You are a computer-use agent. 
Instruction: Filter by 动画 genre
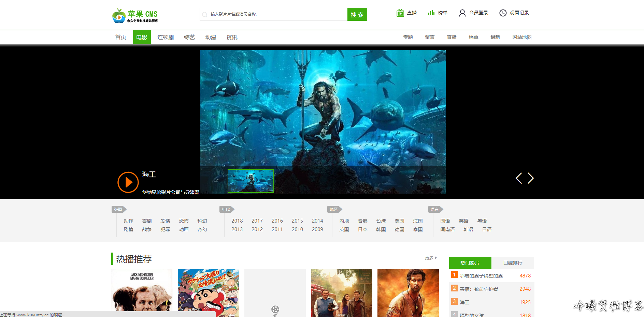184,229
